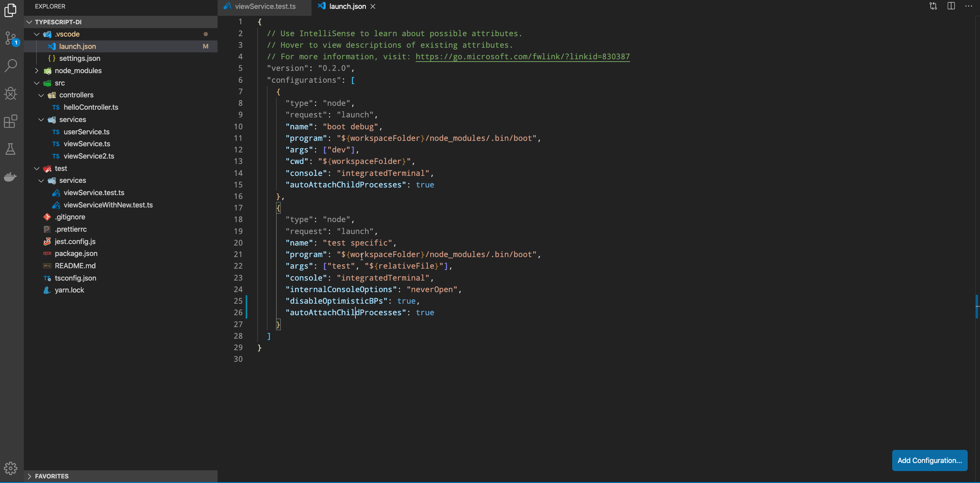Screen dimensions: 980x483
Task: Open viewService.test.ts in the tree
Action: coord(121,193)
